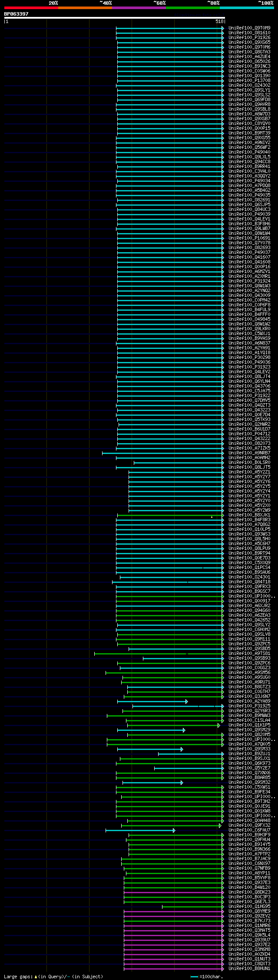Viewport: 278px width, 980px height.
Task: Open UniRef100_Q8LJT5 hit
Action: click(x=250, y=467)
